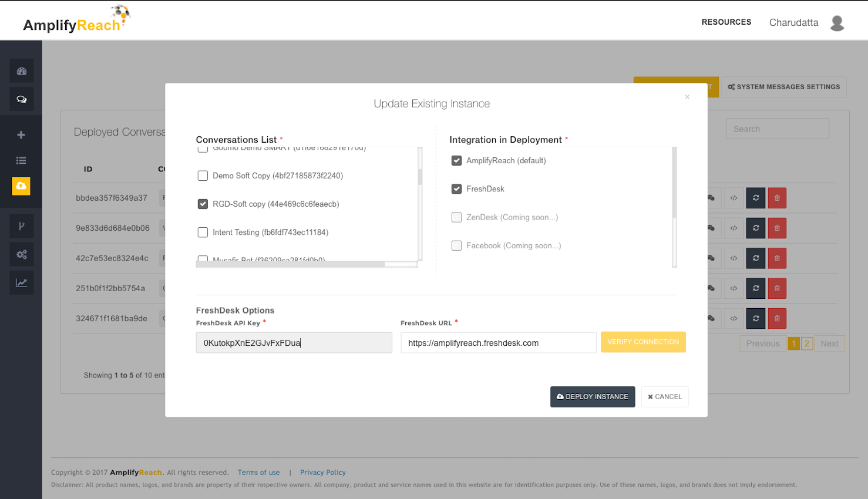Uncheck the FreshDesk integration option

pos(456,188)
